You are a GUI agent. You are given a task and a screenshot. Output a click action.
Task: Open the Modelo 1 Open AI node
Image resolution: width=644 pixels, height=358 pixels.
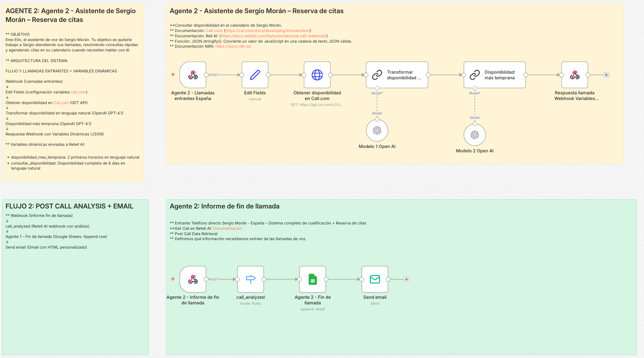(377, 130)
